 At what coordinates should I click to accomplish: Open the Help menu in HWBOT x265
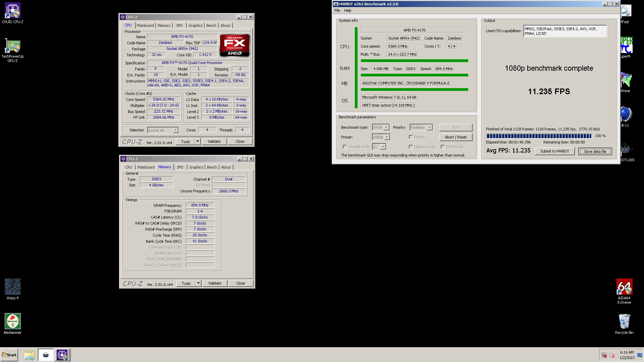[x=348, y=10]
